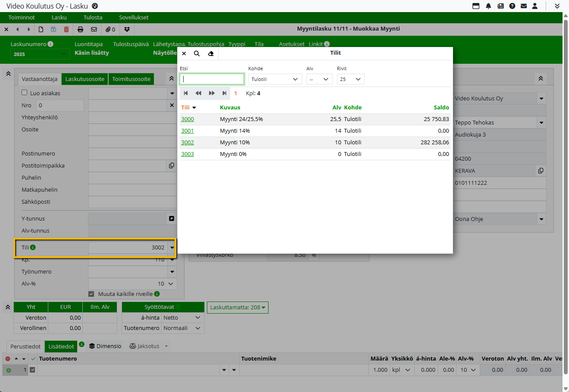Check the Luo asiakas checkbox
Image resolution: width=569 pixels, height=392 pixels.
pos(25,93)
